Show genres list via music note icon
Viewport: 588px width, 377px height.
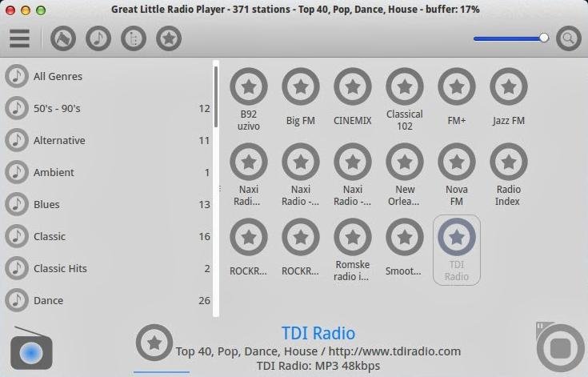pyautogui.click(x=98, y=38)
